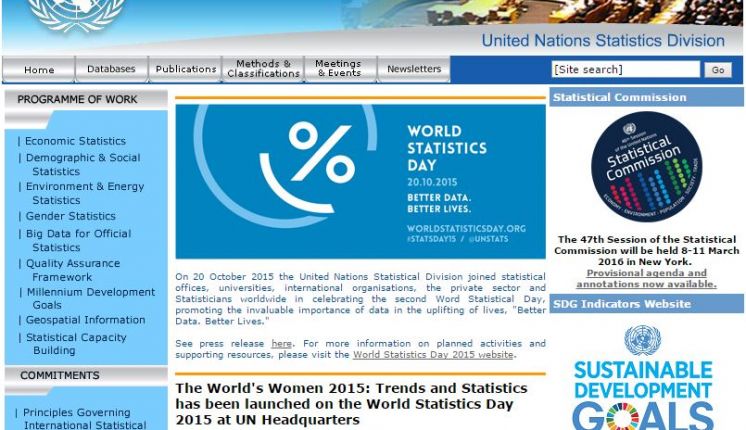746x430 pixels.
Task: Open Economic Statistics link
Action: pos(75,141)
